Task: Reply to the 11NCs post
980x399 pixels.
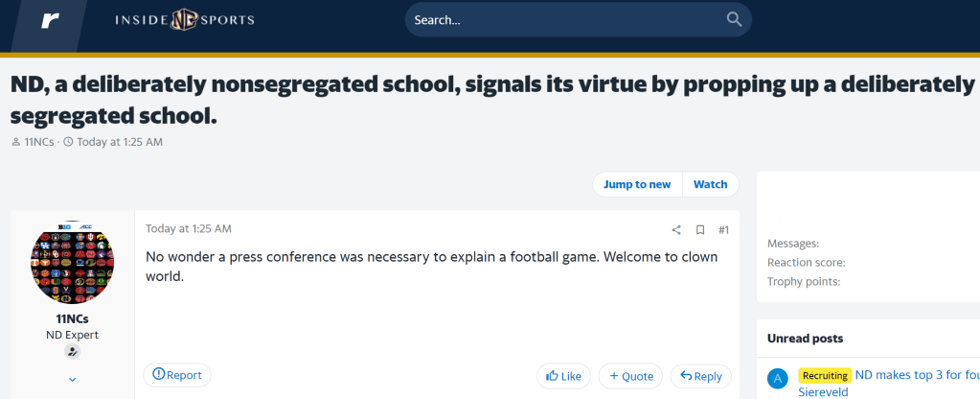Action: [x=700, y=376]
